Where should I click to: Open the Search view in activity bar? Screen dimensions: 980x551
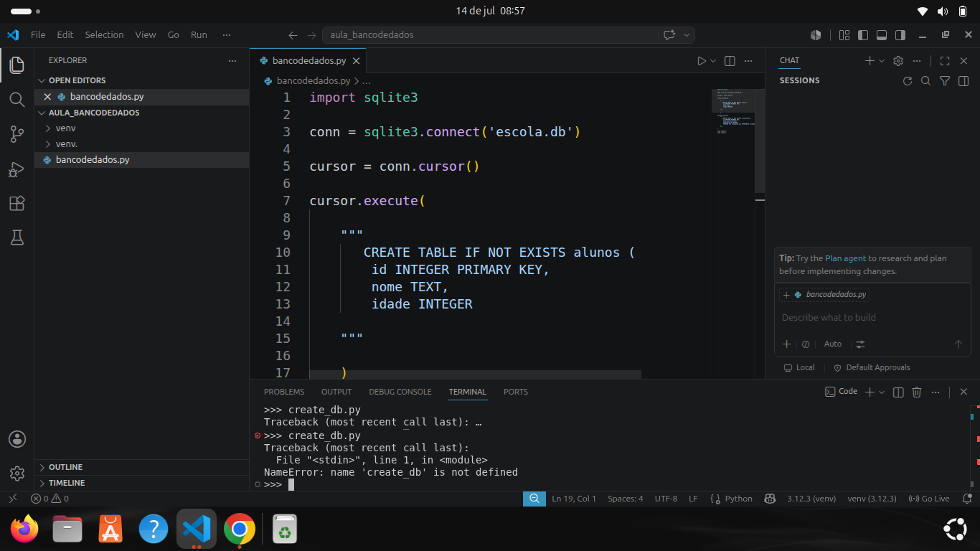tap(17, 99)
